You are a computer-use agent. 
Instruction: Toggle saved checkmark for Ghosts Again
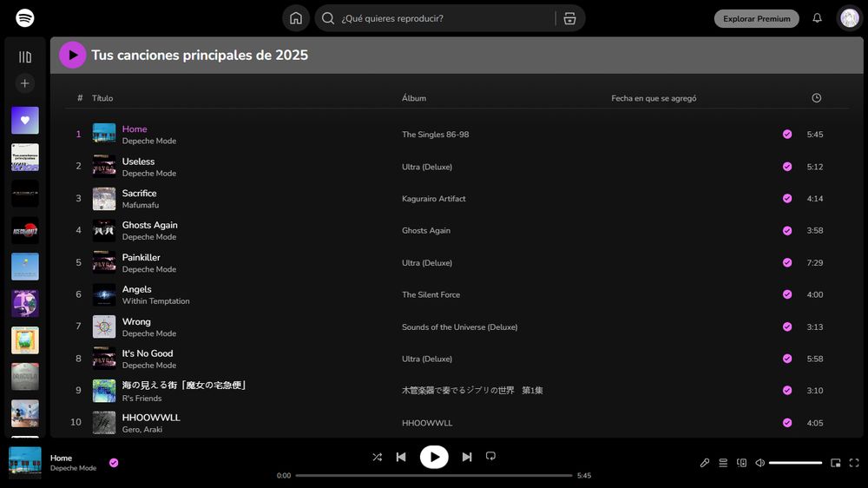pos(787,230)
